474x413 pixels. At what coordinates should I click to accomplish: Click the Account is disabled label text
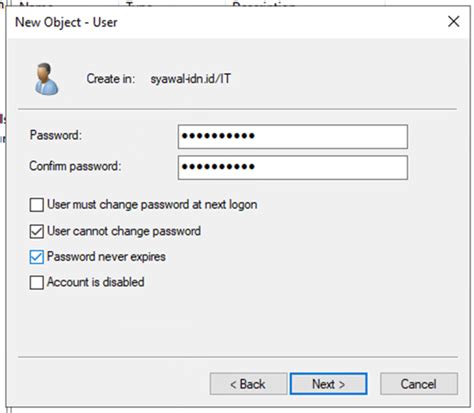point(96,282)
